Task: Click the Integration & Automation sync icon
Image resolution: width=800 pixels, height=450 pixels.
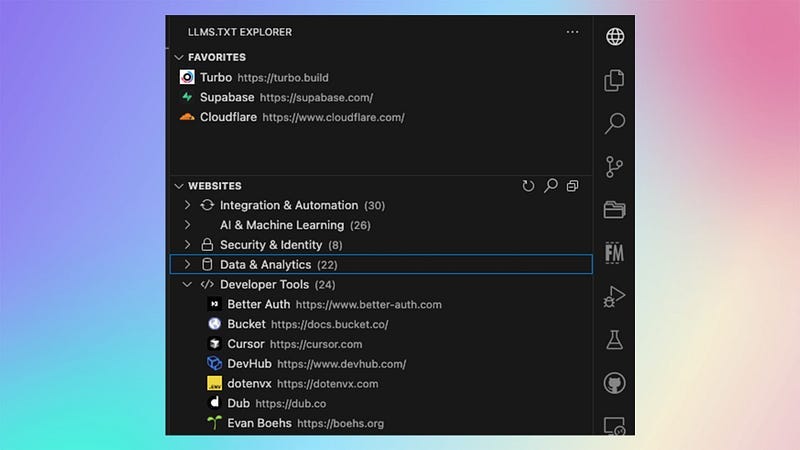Action: [x=207, y=205]
